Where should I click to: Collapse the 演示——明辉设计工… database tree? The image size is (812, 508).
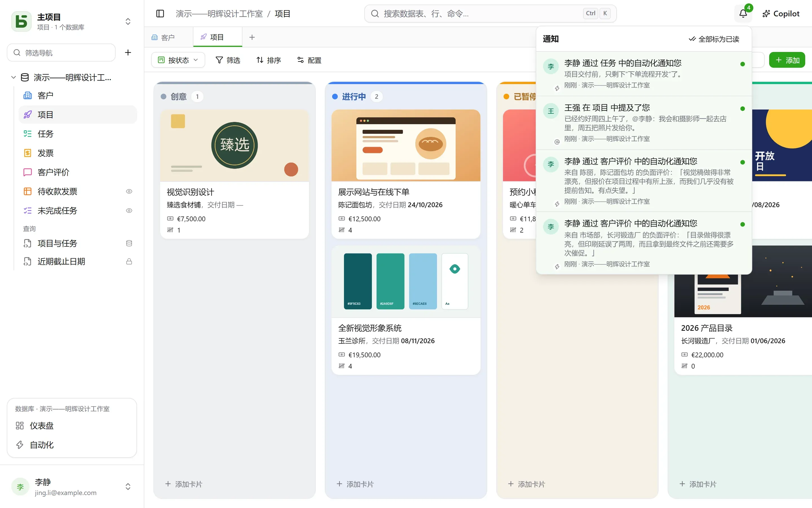click(14, 77)
